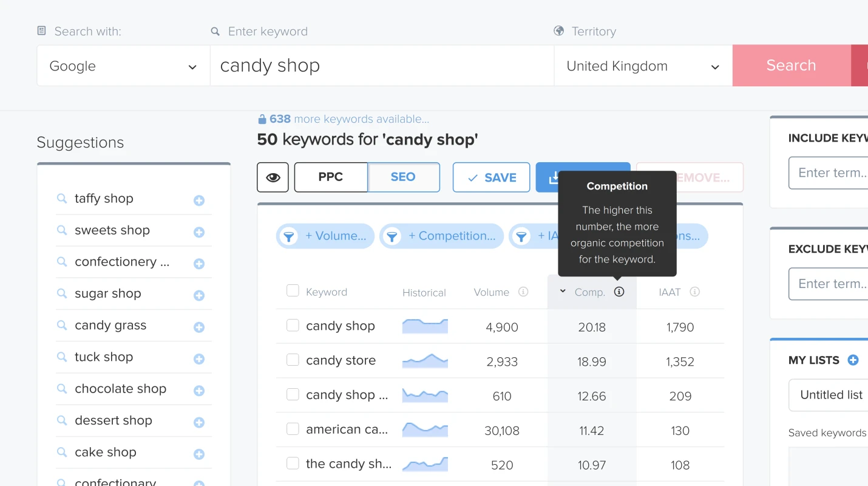Select the SEO tab
The width and height of the screenshot is (868, 486).
403,177
